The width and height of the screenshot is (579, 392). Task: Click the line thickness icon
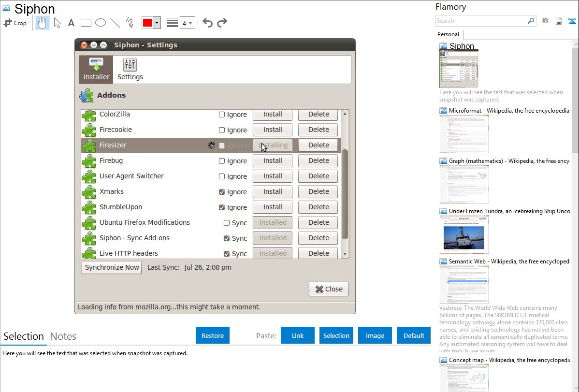[x=173, y=23]
